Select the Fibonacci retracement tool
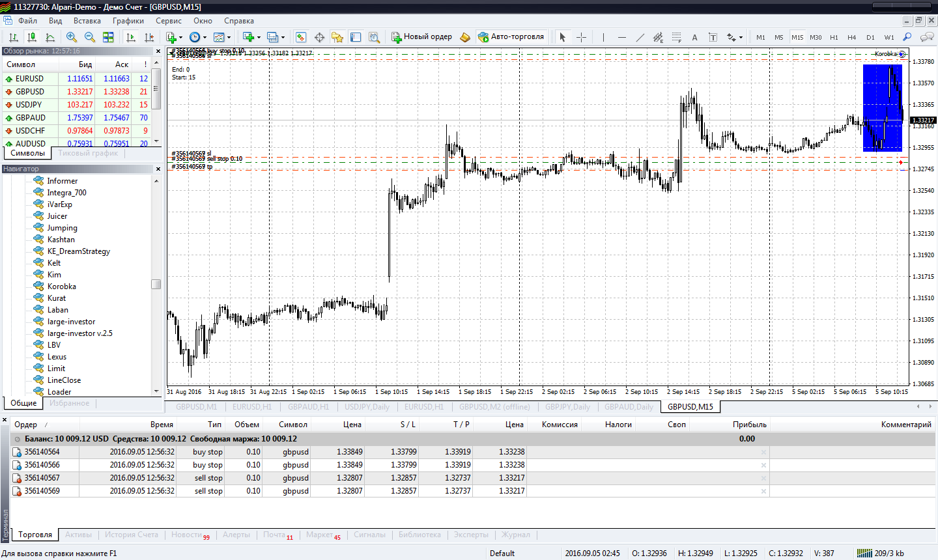The image size is (938, 560). coord(677,37)
